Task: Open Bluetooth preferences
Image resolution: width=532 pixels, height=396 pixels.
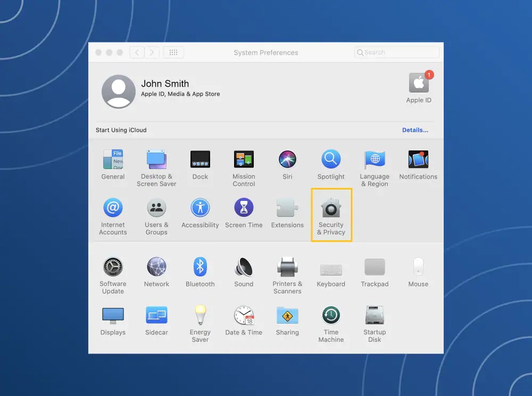Action: point(200,272)
